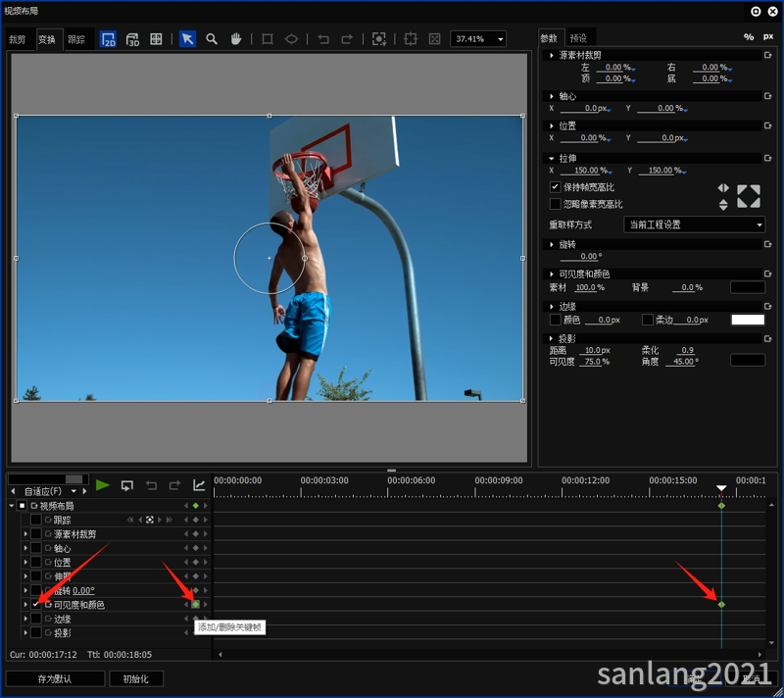Open the keyframe graph view icon
This screenshot has width=784, height=698.
(199, 485)
